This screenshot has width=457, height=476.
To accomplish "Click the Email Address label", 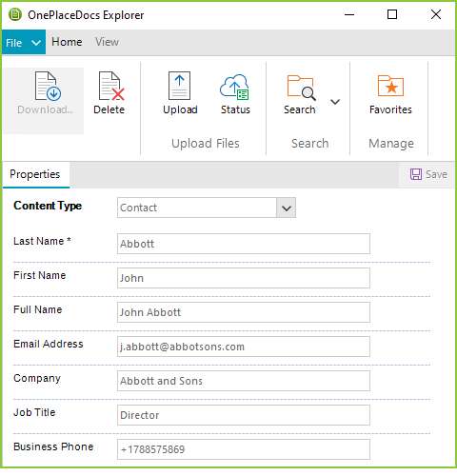I will 49,344.
